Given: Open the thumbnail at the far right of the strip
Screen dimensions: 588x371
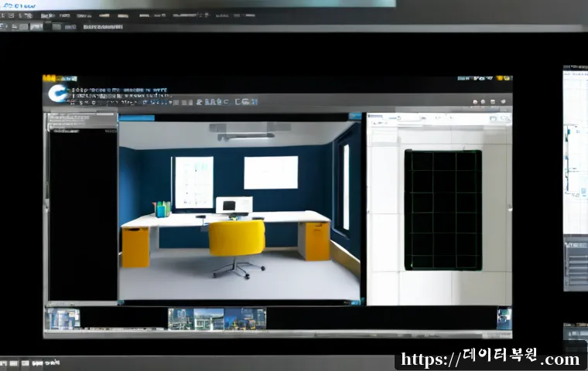Looking at the screenshot, I should [x=504, y=318].
